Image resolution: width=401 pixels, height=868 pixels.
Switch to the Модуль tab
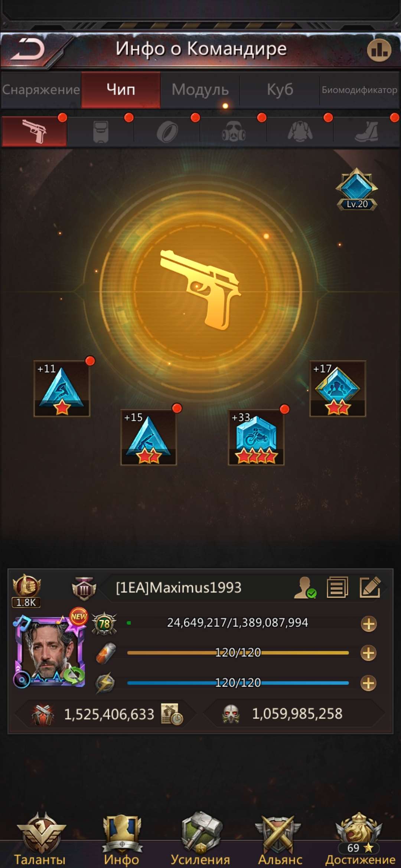tap(200, 90)
